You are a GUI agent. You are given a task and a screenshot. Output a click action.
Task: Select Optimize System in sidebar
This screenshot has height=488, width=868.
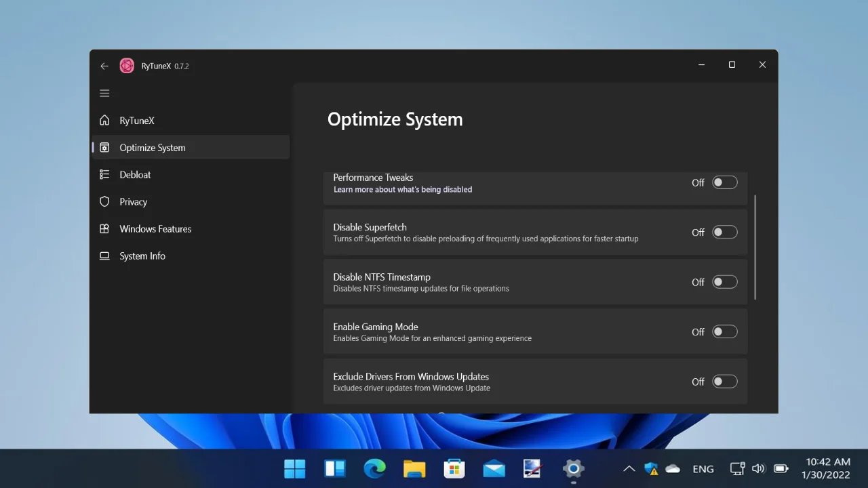[191, 148]
